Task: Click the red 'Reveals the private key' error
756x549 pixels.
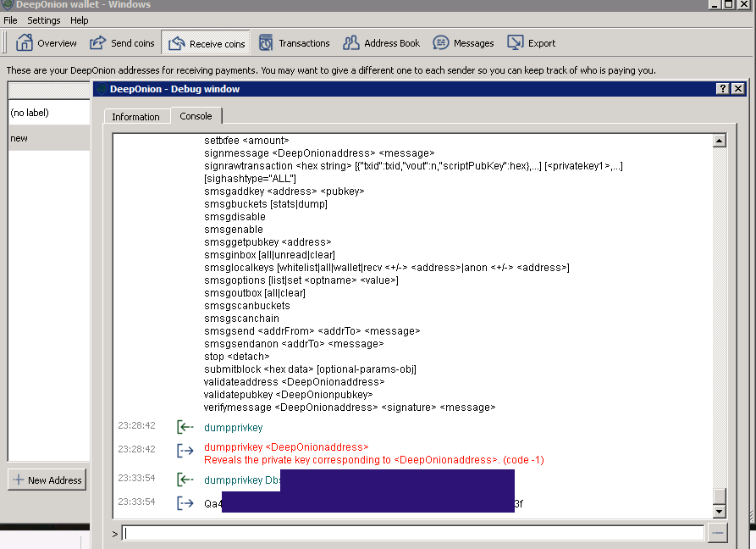Action: [374, 460]
